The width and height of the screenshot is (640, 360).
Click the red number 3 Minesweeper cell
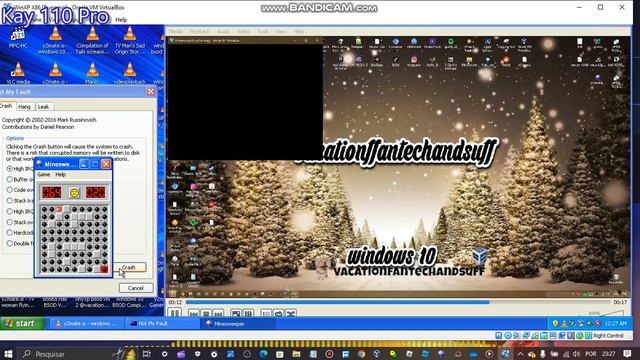pos(59,209)
